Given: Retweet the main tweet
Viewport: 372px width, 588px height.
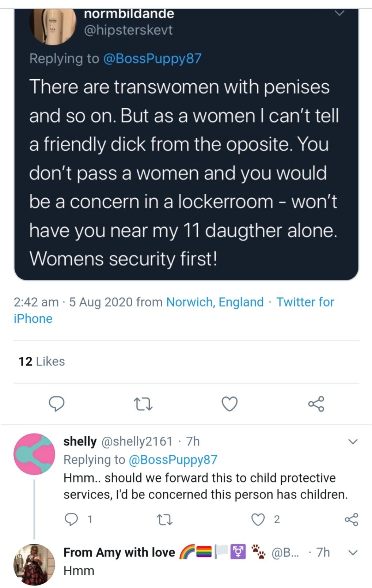Looking at the screenshot, I should [x=143, y=404].
